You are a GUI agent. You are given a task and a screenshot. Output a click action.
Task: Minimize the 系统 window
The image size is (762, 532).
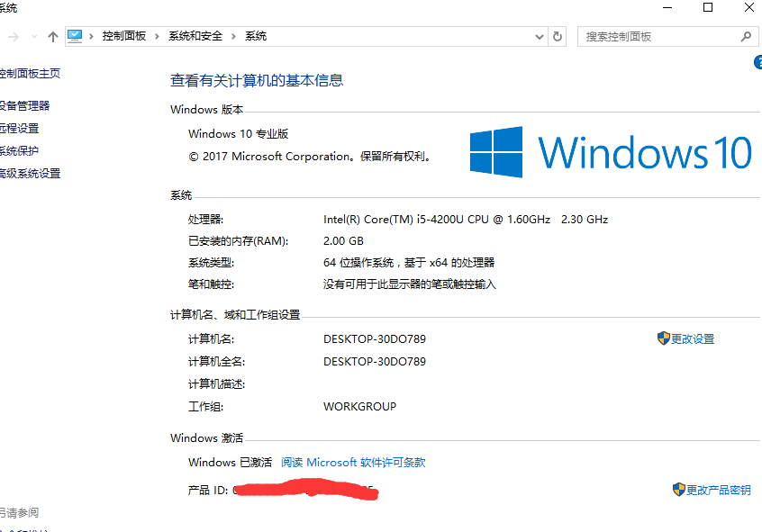pyautogui.click(x=667, y=8)
